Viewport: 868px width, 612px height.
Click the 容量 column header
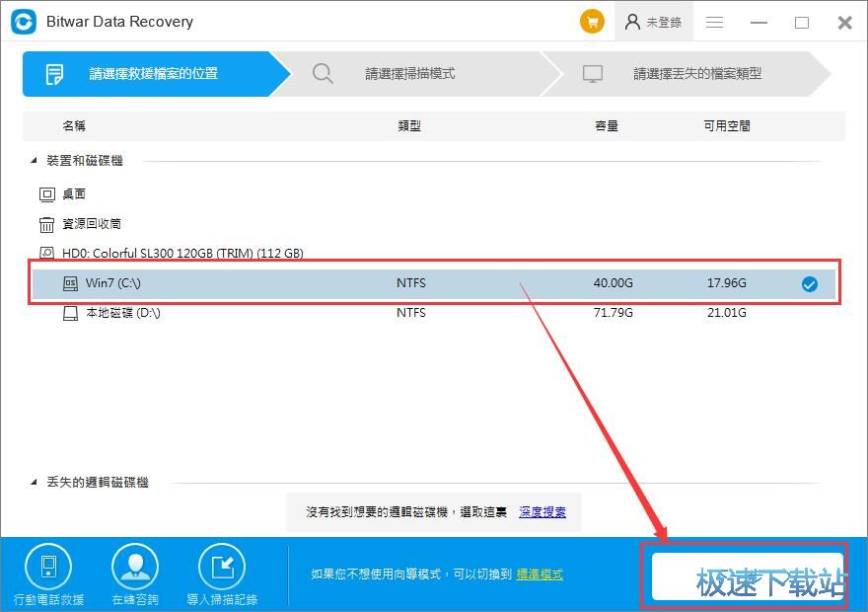coord(607,125)
